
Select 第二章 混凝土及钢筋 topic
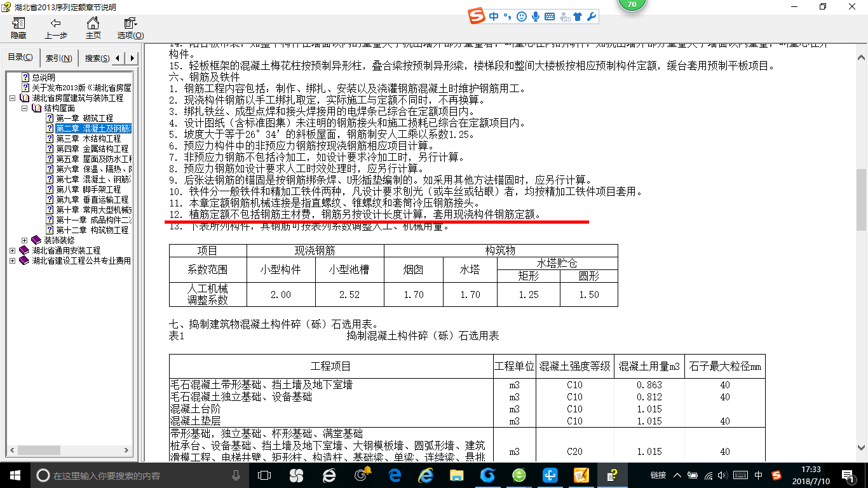tap(93, 128)
